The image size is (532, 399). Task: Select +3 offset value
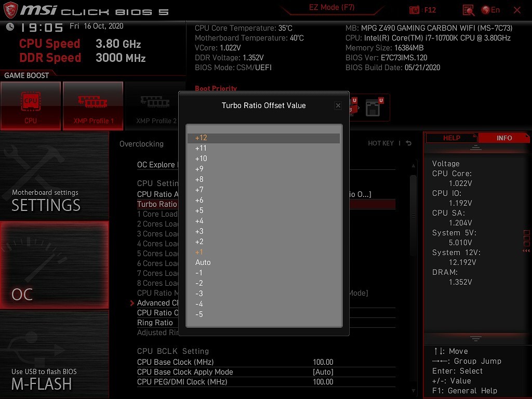coord(263,231)
